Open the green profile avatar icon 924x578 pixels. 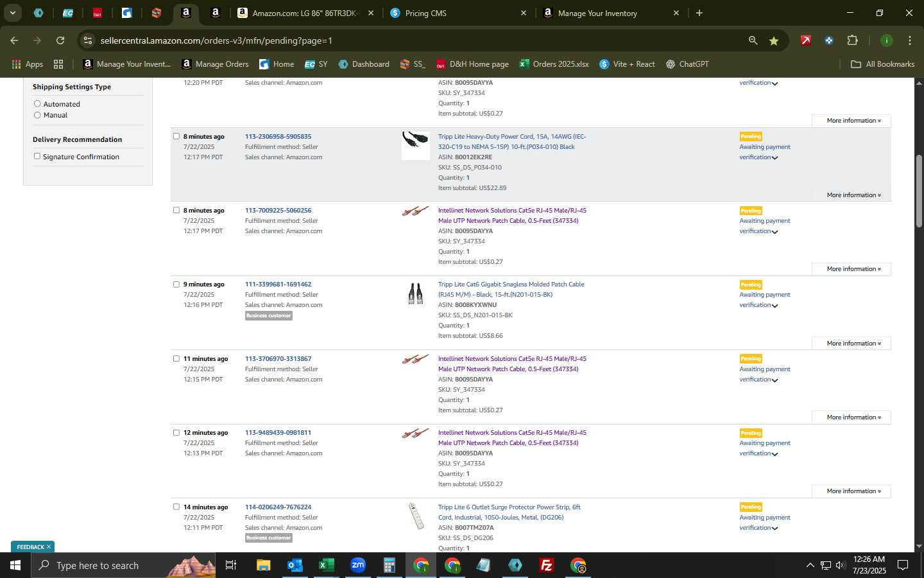[x=886, y=40]
